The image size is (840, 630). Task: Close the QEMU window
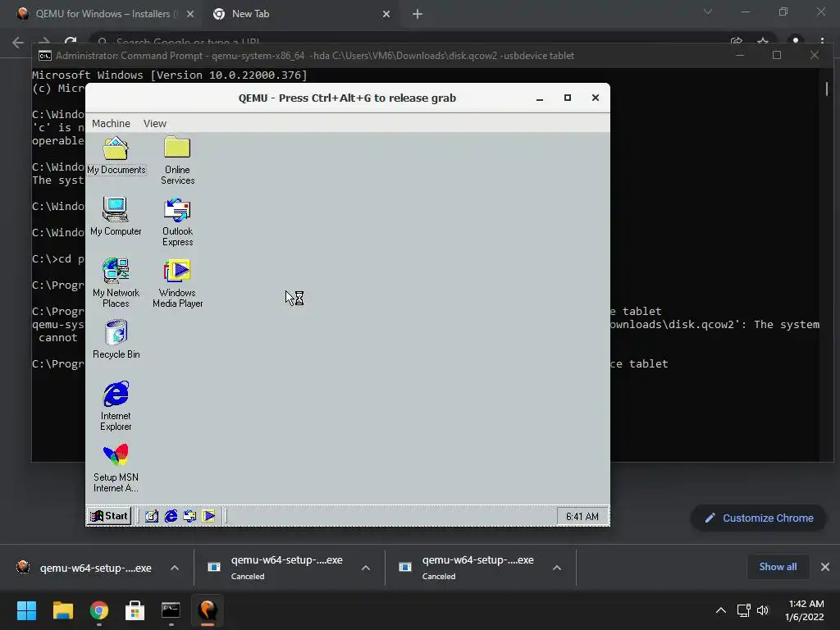(x=596, y=98)
